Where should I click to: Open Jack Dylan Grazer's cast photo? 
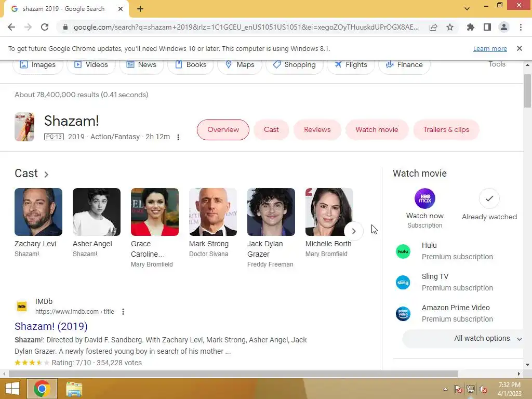[271, 212]
